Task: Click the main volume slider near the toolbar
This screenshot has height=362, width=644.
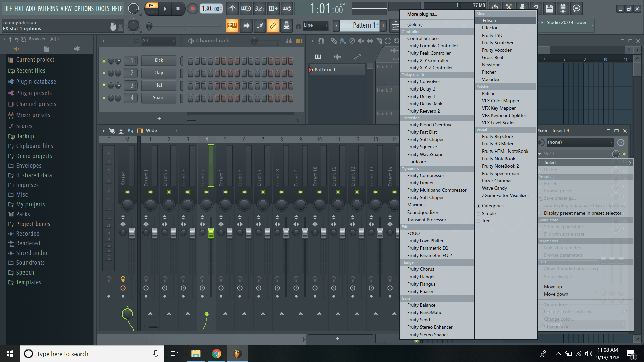Action: pos(149,25)
